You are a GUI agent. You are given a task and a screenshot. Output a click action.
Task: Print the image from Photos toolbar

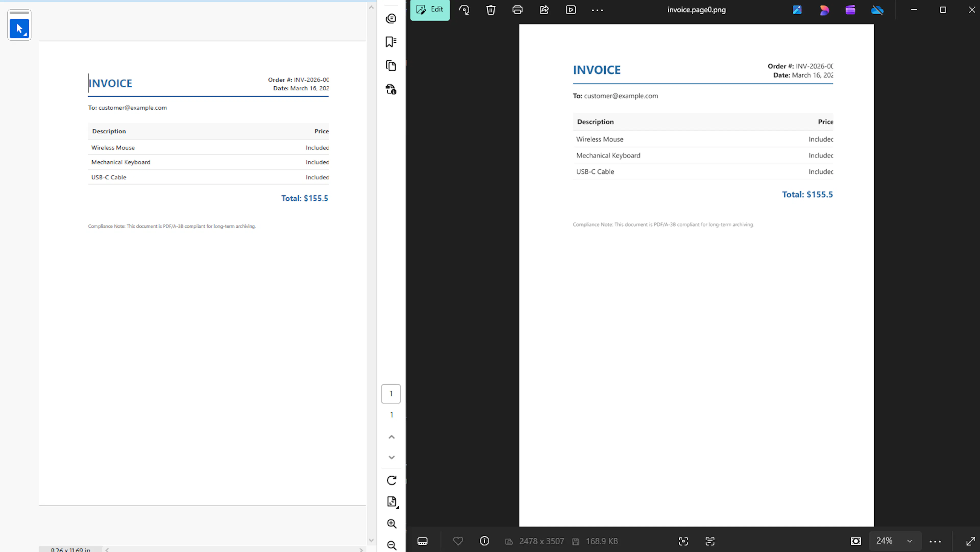pos(517,10)
